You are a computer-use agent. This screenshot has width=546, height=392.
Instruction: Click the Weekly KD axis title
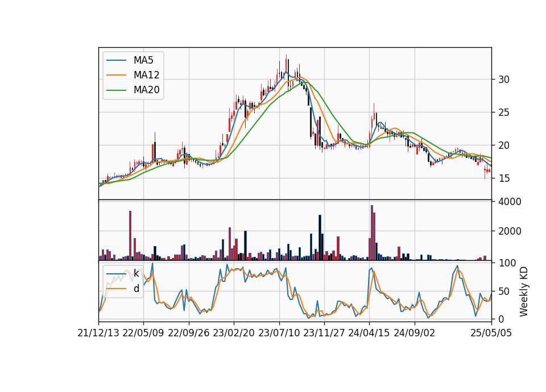coord(524,292)
